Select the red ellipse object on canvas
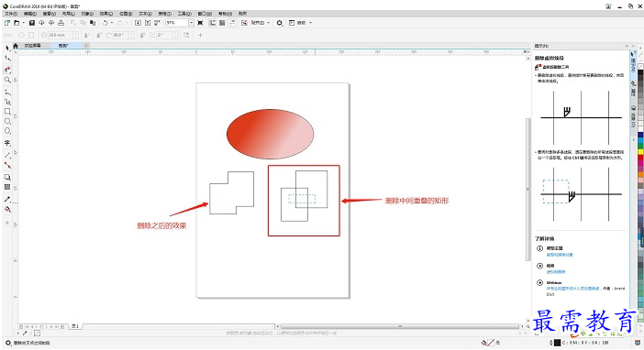The width and height of the screenshot is (644, 350). coord(271,134)
